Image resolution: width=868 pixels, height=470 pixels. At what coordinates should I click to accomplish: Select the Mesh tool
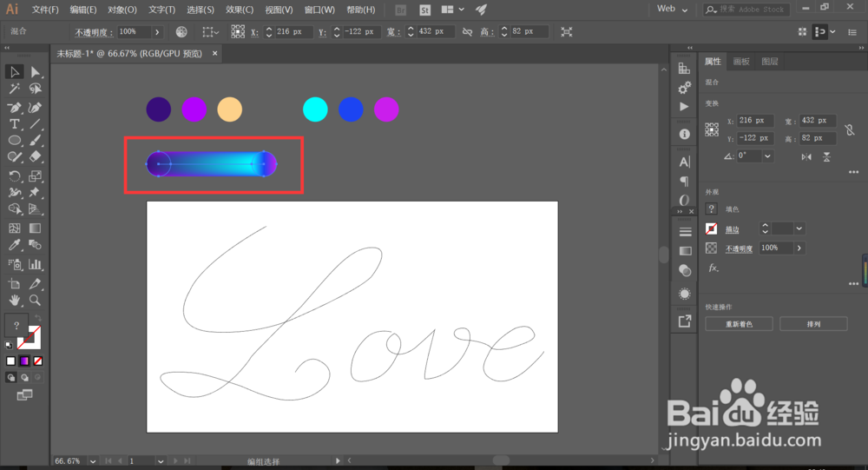(15, 228)
